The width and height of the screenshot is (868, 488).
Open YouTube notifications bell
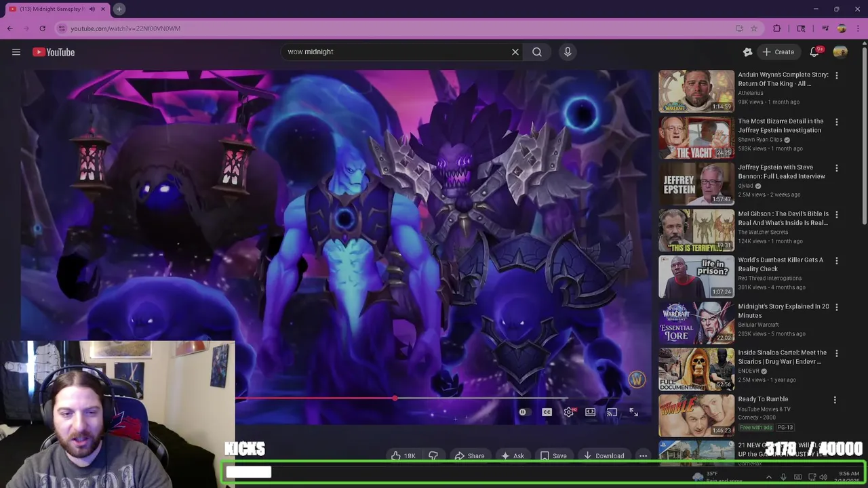pos(814,52)
